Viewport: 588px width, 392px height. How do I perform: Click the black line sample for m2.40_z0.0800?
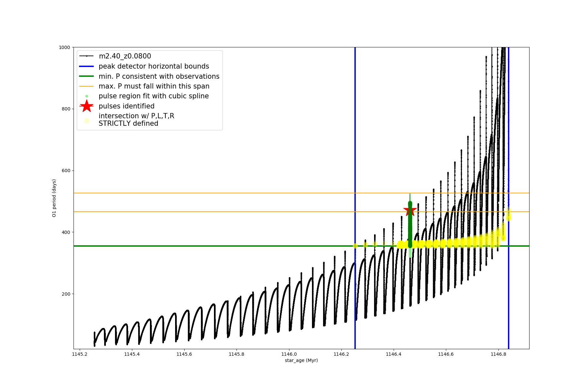[87, 56]
